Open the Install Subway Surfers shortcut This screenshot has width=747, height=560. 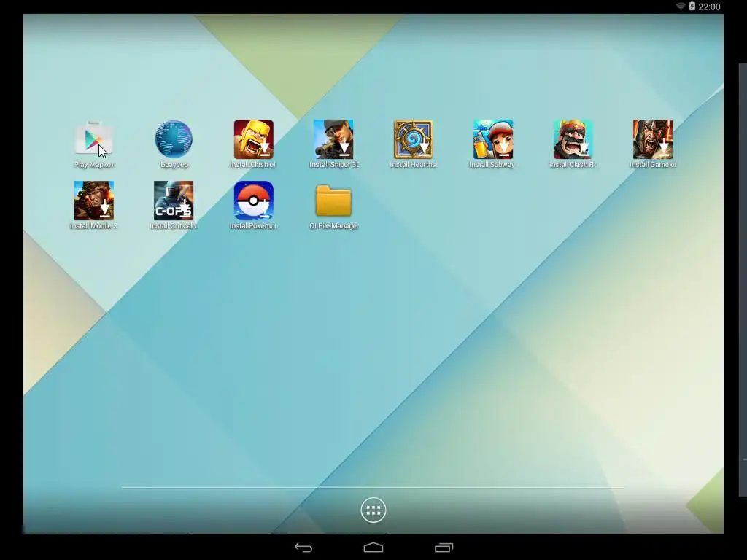(x=493, y=139)
